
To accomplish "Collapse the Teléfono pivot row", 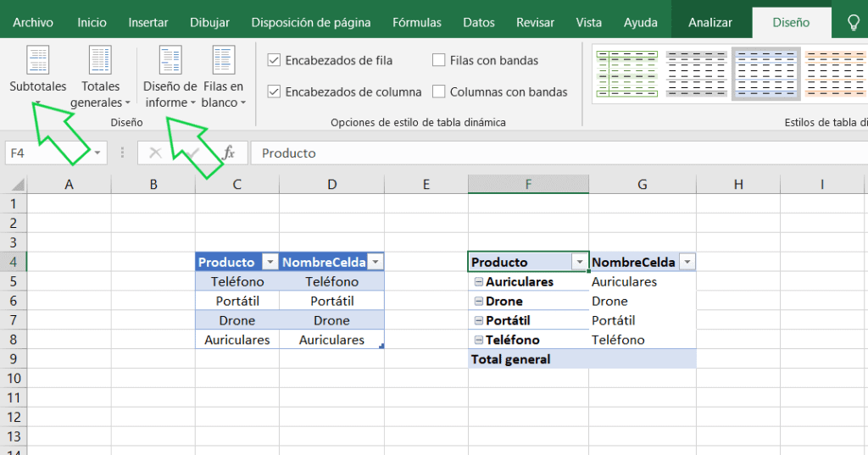I will (x=479, y=340).
